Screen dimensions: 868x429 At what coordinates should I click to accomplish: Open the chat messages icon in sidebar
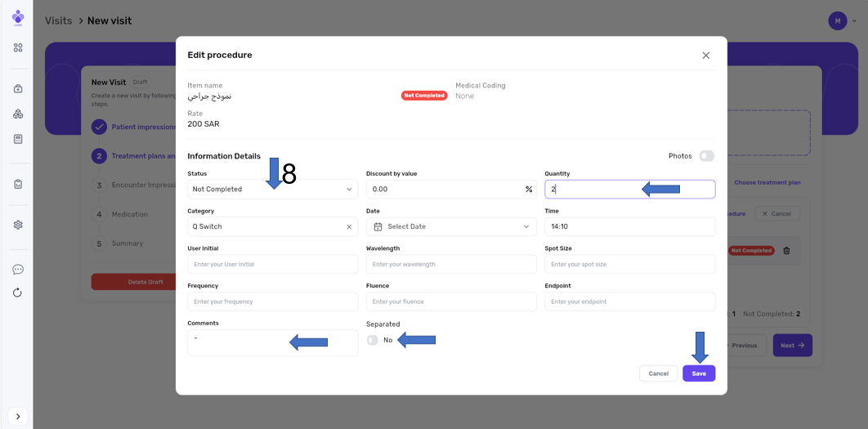pos(18,270)
